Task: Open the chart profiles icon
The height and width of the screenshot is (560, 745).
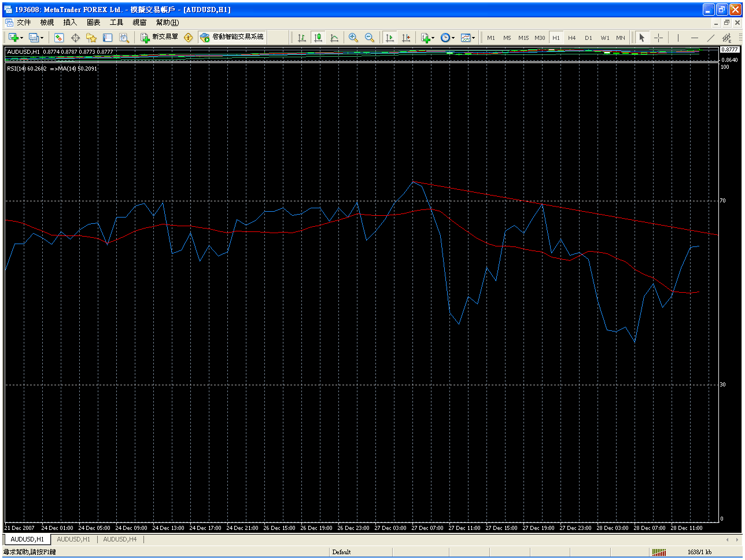Action: point(34,38)
